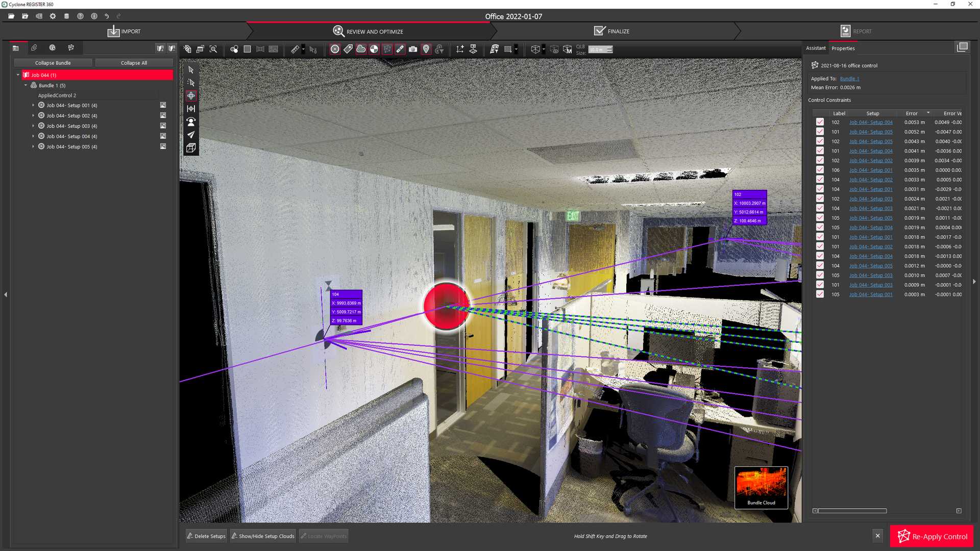This screenshot has width=980, height=551.
Task: Uncheck last constraint 105 with 0.0003 m error
Action: tap(820, 294)
